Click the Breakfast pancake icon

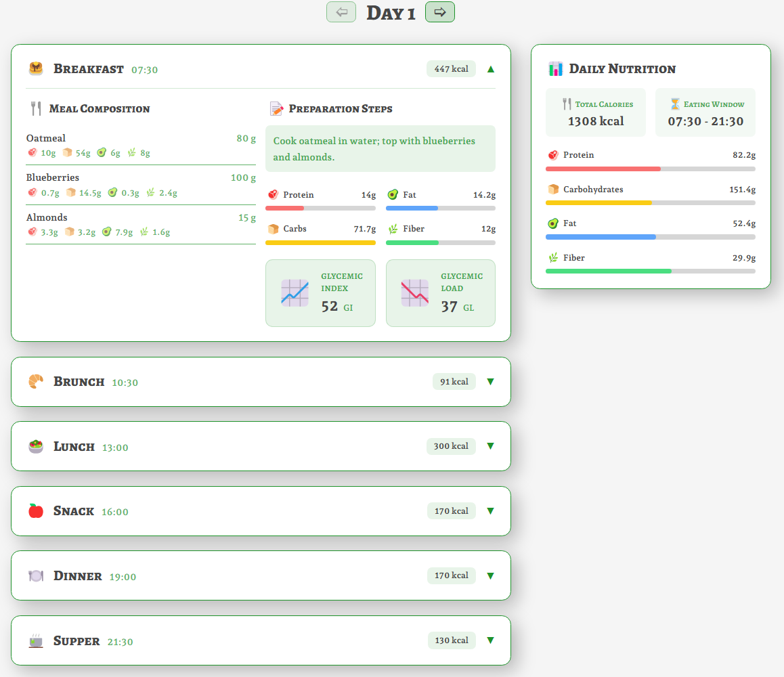36,68
